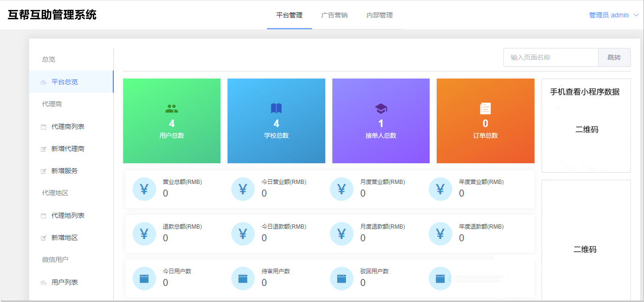
Task: Click the yen icon beside 今日退款额
Action: click(x=243, y=234)
